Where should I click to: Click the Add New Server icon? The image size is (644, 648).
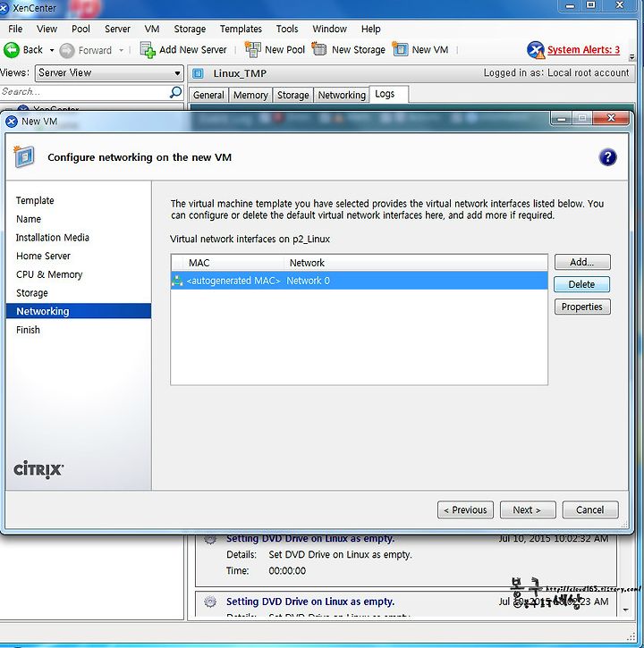(x=148, y=50)
